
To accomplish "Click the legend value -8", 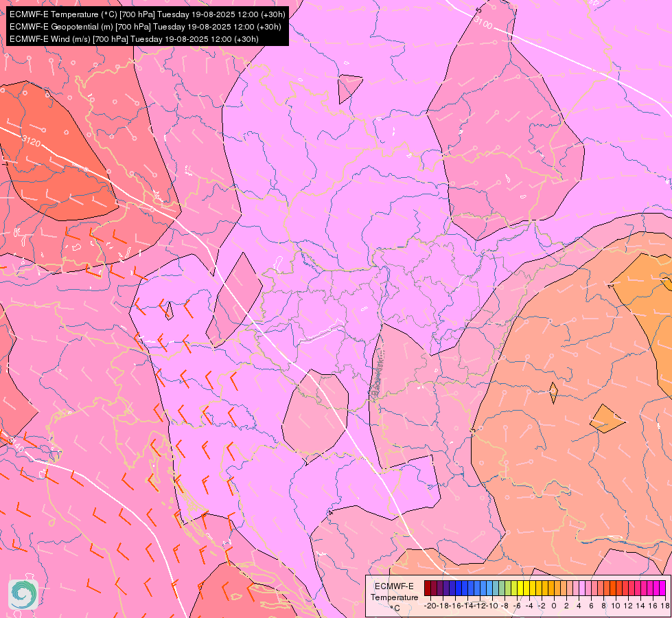I will coord(505,606).
